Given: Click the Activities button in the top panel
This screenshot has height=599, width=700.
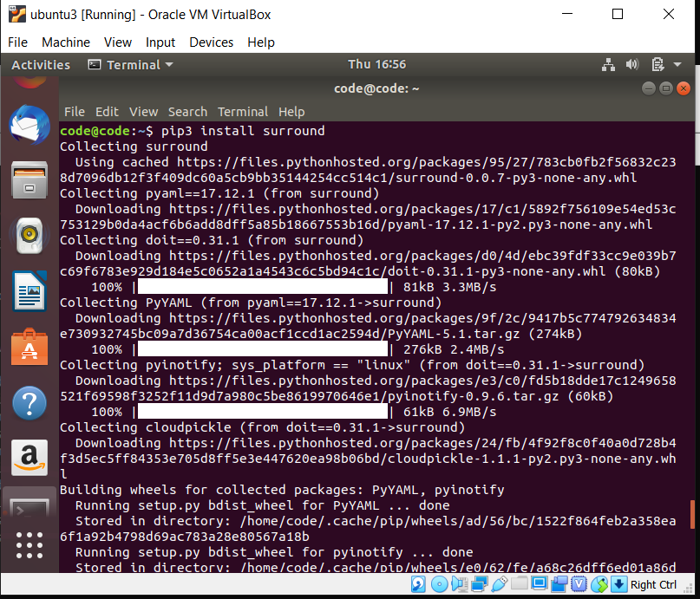Looking at the screenshot, I should pos(40,64).
